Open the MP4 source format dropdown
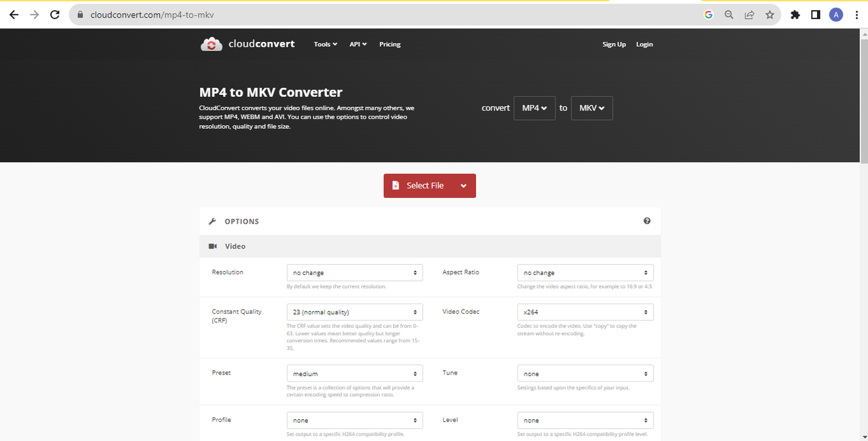 tap(534, 108)
